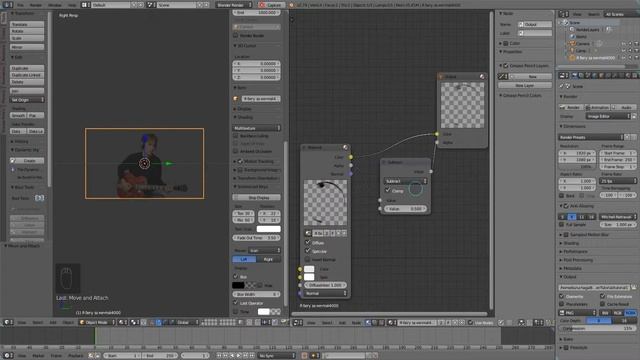Click the Mirror button
Image resolution: width=640 pixels, height=360 pixels.
[x=27, y=47]
